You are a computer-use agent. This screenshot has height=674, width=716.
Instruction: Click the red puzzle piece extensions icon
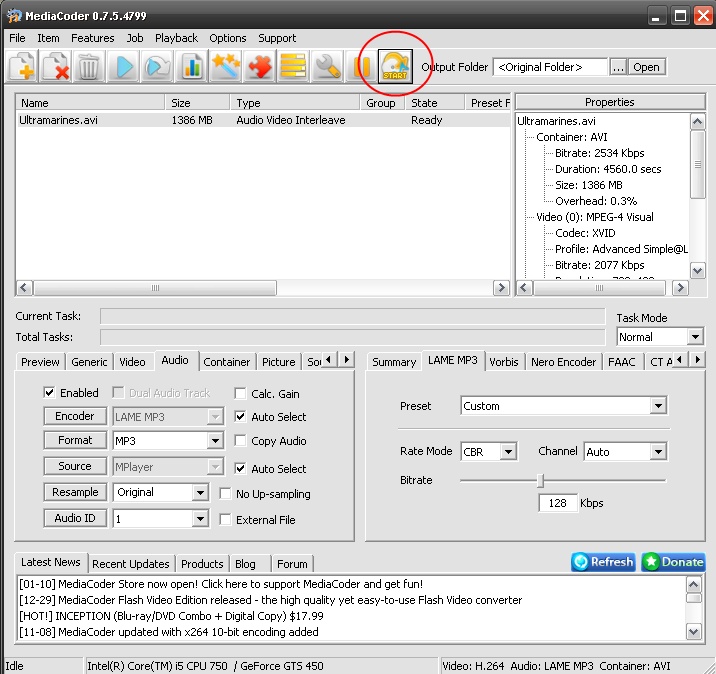[259, 67]
